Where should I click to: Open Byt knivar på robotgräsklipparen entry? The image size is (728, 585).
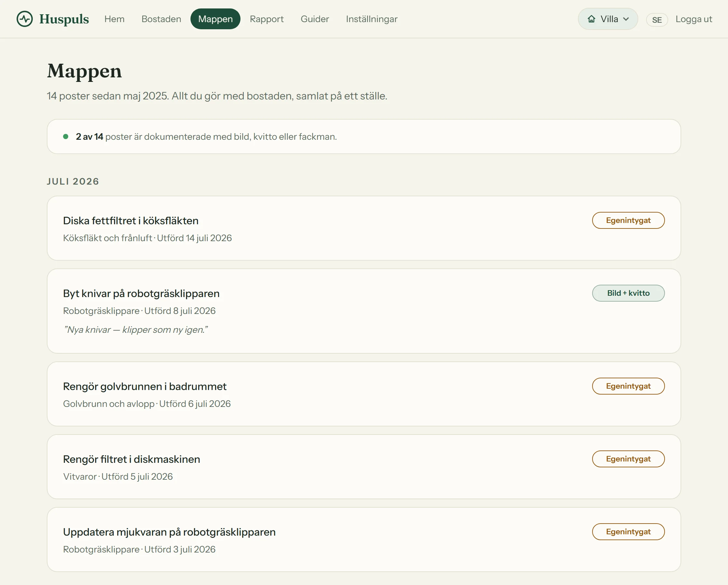pos(364,311)
